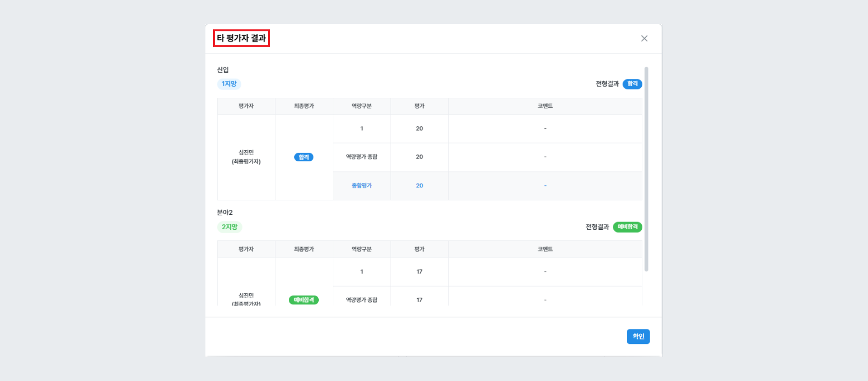Click the 분야2 section heading

tap(225, 212)
